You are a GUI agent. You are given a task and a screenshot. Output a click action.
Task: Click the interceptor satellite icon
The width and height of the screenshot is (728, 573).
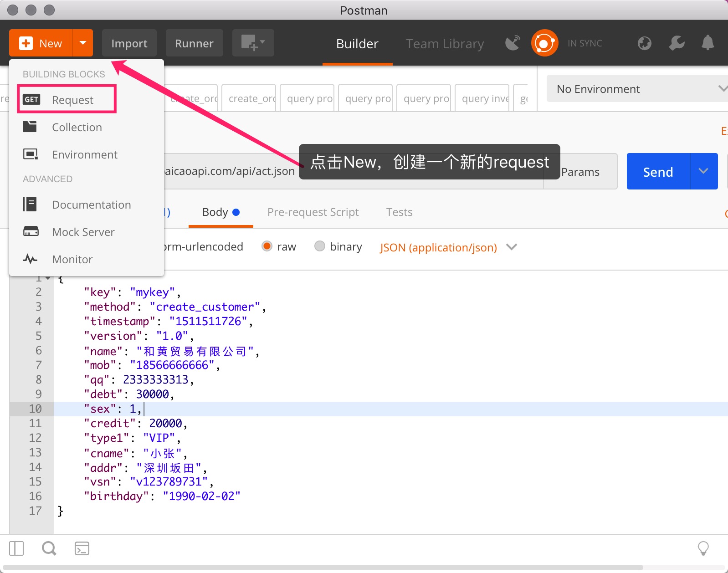coord(513,43)
